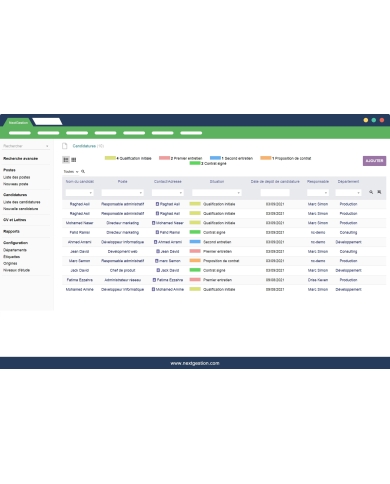Switch to the list view icon
The image size is (390, 484).
pyautogui.click(x=66, y=160)
